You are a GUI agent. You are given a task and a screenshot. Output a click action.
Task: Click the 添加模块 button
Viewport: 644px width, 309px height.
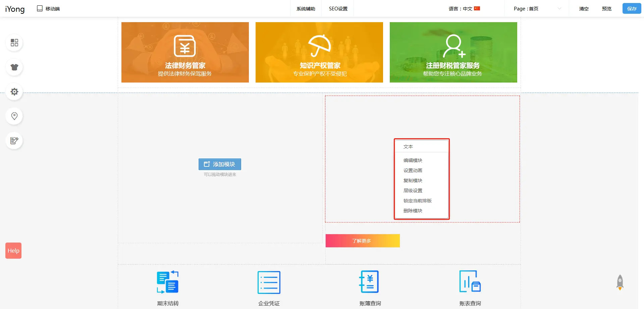[220, 164]
